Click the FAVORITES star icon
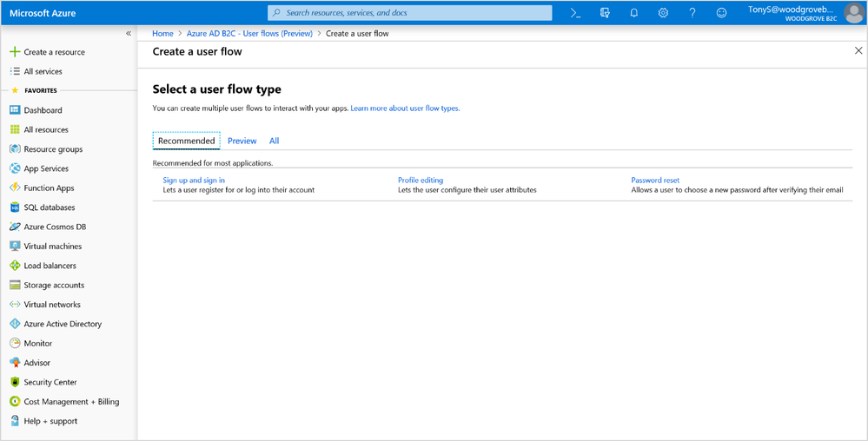Image resolution: width=868 pixels, height=441 pixels. pos(15,90)
